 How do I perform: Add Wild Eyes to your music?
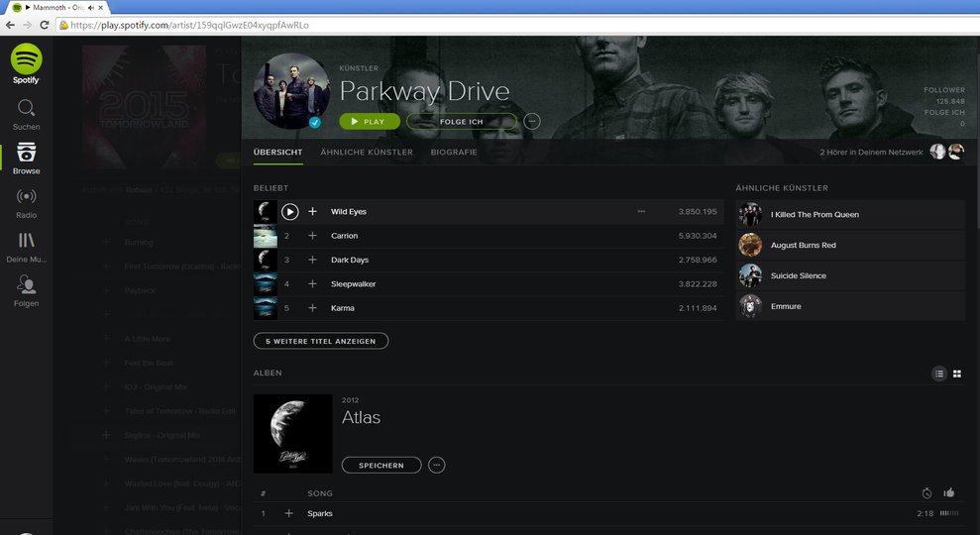pyautogui.click(x=312, y=212)
